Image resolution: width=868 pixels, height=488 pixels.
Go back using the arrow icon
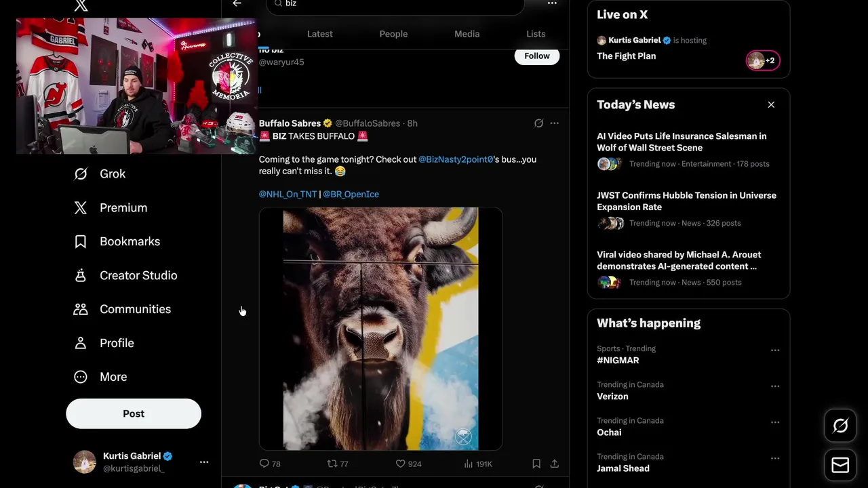pos(237,3)
